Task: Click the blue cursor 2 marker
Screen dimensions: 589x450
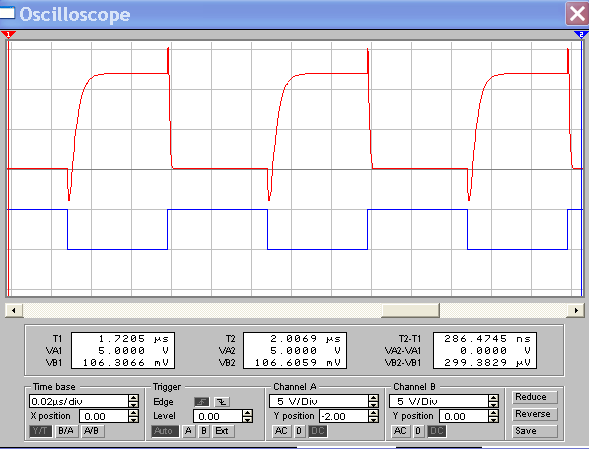Action: pos(581,35)
